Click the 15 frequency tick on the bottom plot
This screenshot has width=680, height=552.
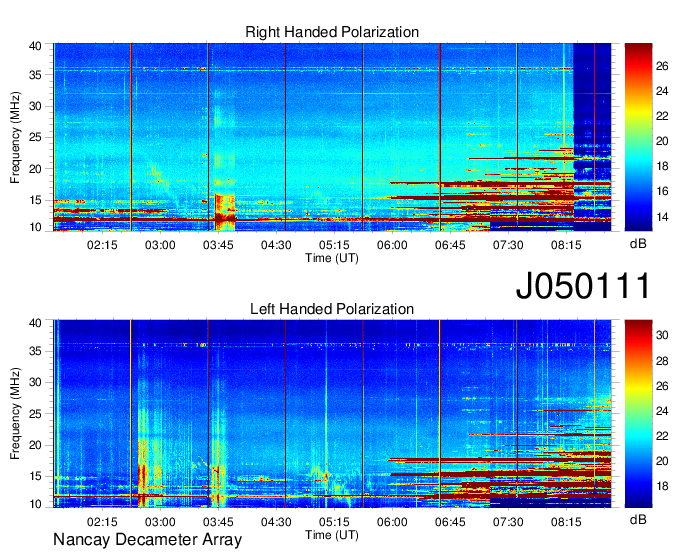click(x=35, y=476)
